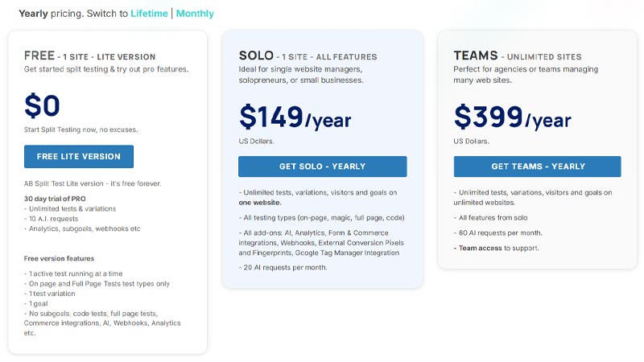Switch to Monthly pricing
This screenshot has width=644, height=362.
(195, 14)
